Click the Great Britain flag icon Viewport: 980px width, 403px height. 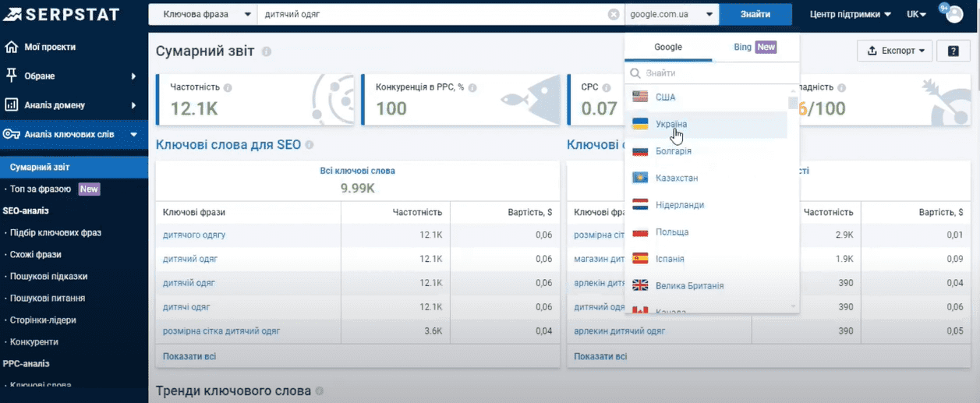[x=640, y=286]
